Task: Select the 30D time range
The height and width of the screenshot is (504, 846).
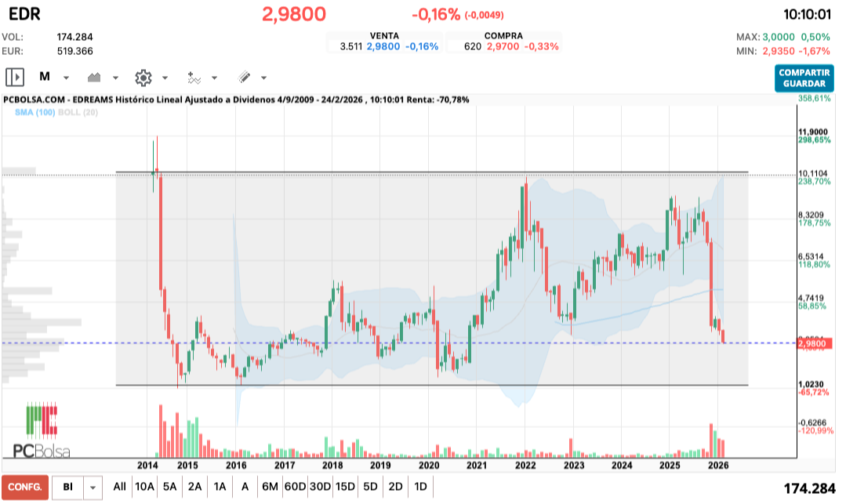Action: point(320,487)
